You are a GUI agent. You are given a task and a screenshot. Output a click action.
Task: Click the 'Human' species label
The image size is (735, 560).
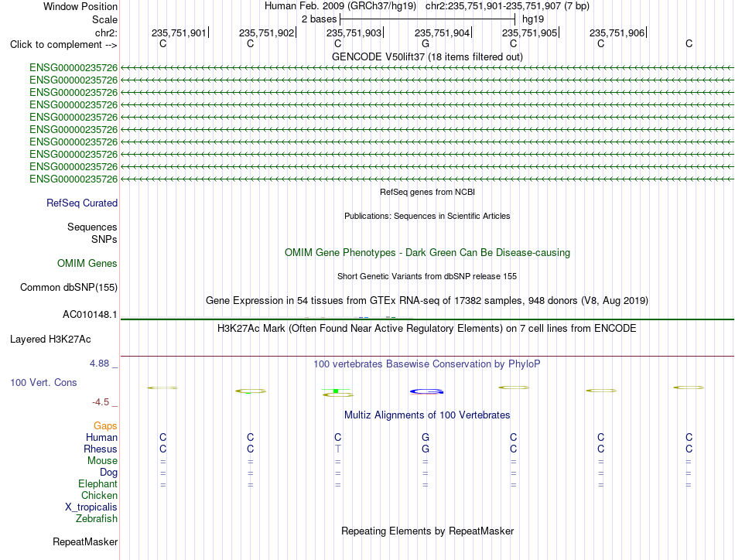[101, 437]
